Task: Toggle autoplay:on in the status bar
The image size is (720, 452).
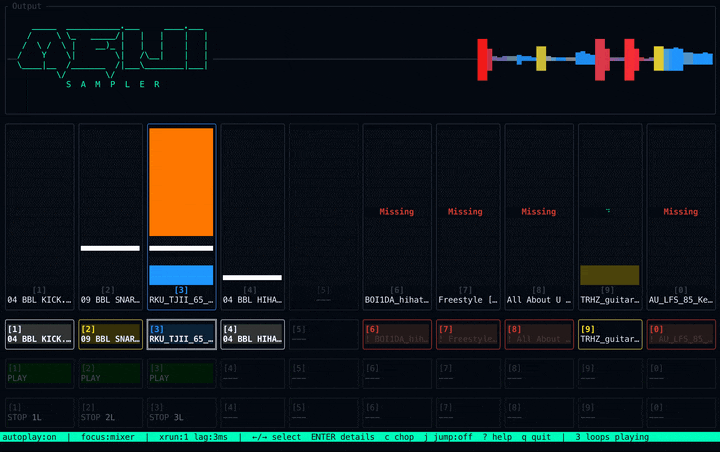Action: [x=30, y=437]
